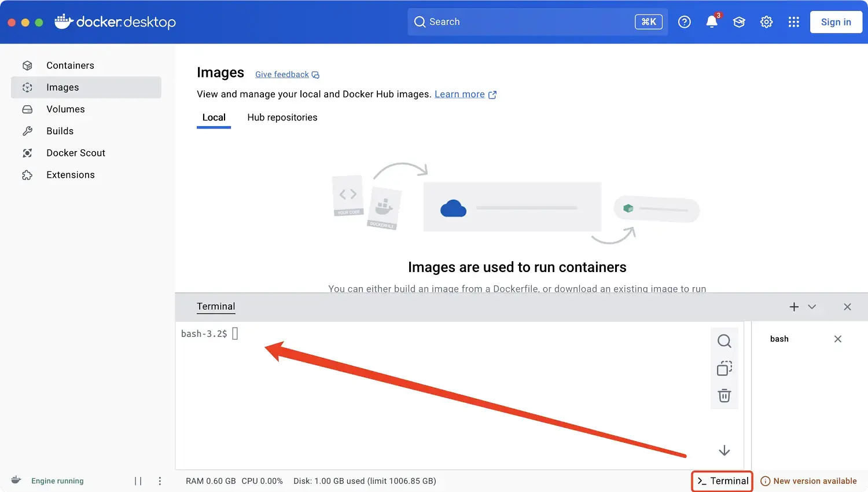Close the bash terminal session
The height and width of the screenshot is (492, 868).
pos(837,339)
